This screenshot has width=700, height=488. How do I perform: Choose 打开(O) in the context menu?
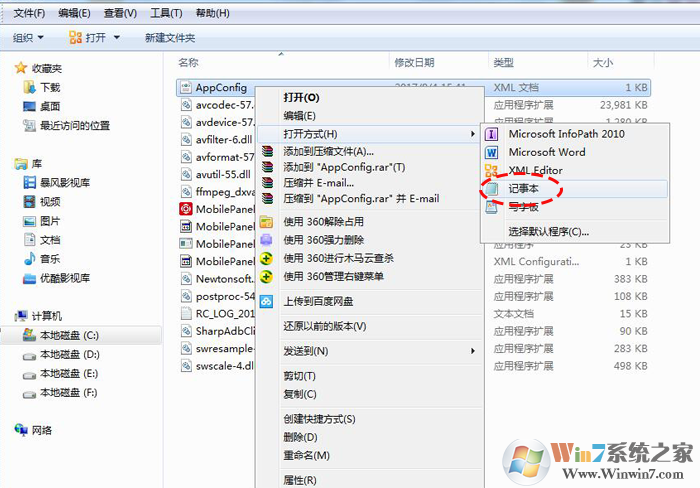pyautogui.click(x=301, y=97)
